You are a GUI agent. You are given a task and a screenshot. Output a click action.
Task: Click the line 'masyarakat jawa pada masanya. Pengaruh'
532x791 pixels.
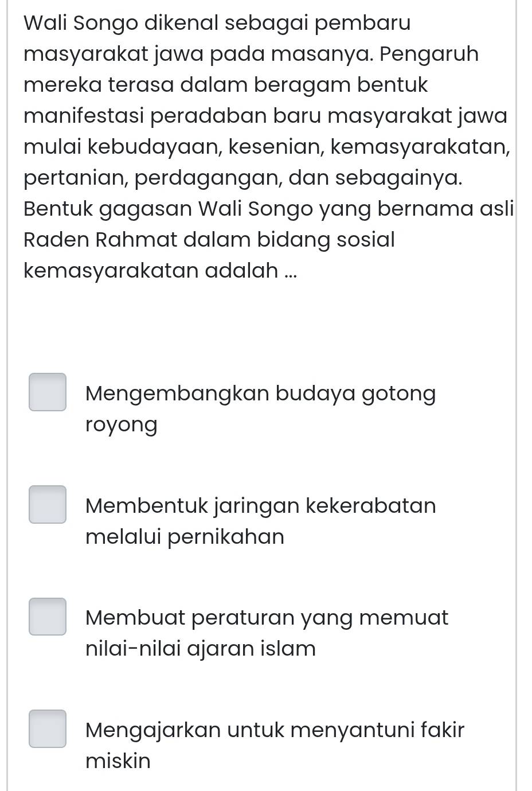[251, 54]
